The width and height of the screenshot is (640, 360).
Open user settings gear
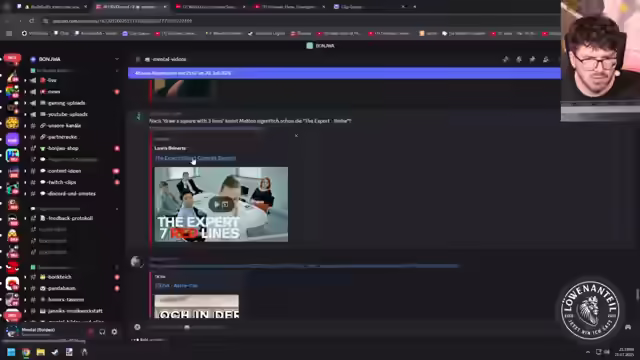114,332
